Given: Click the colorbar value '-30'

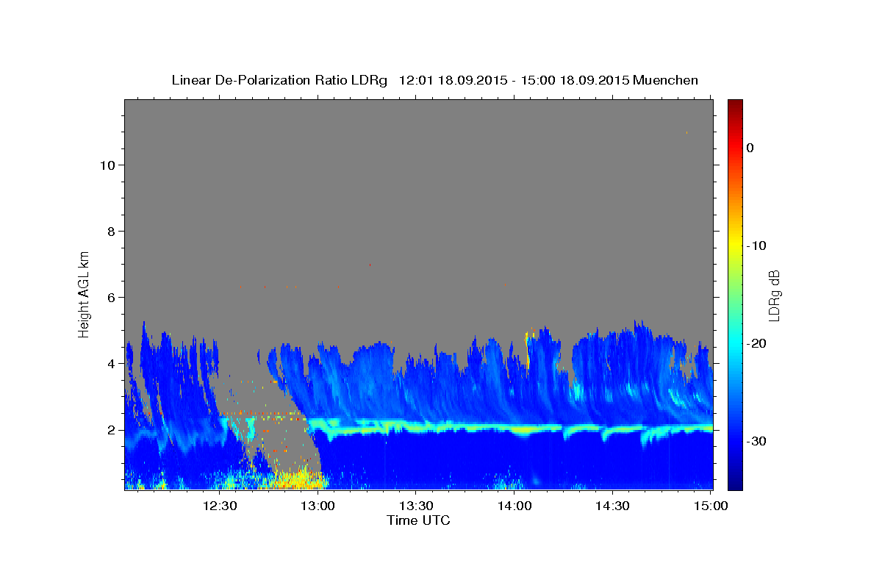Looking at the screenshot, I should click(756, 441).
